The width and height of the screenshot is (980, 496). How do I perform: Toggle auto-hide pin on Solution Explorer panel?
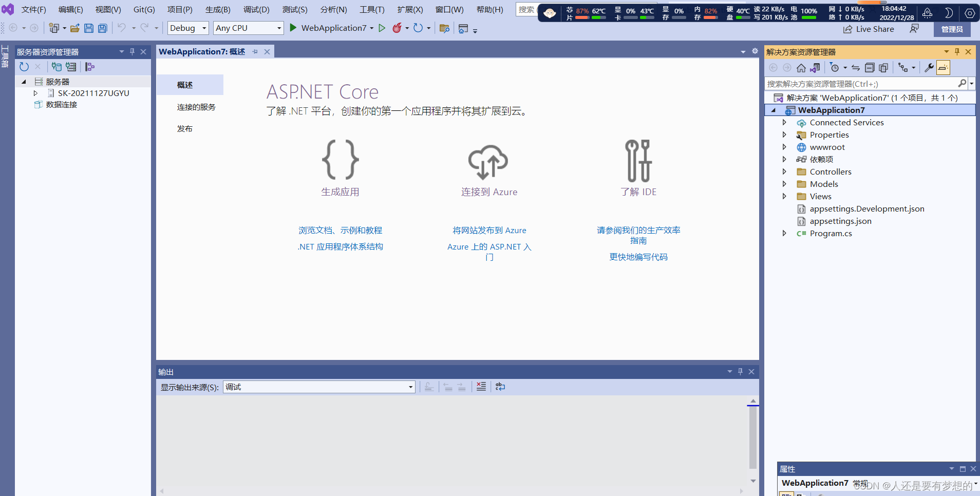pyautogui.click(x=957, y=52)
